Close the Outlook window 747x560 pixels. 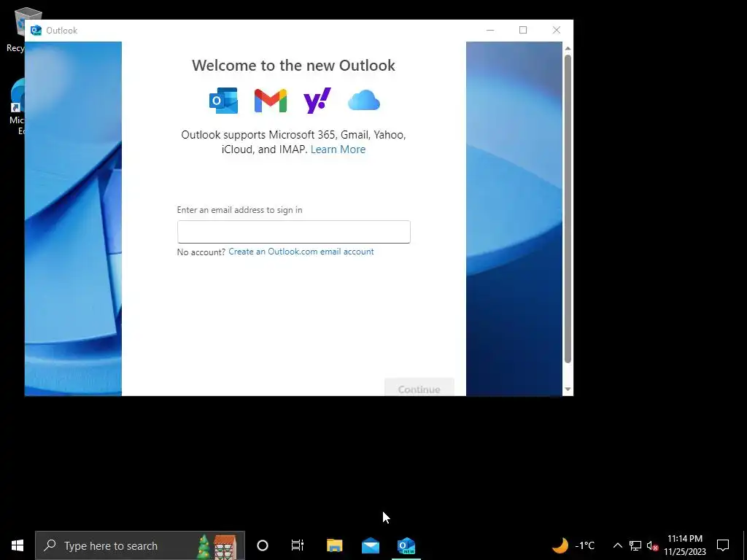[x=557, y=30]
